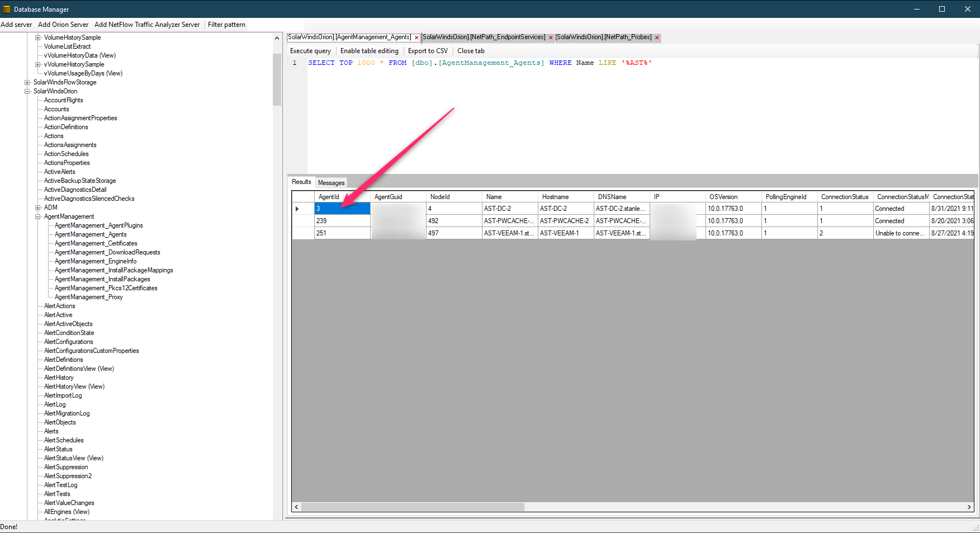Switch to the NetPath_Probes query tab
This screenshot has width=980, height=533.
pos(604,37)
